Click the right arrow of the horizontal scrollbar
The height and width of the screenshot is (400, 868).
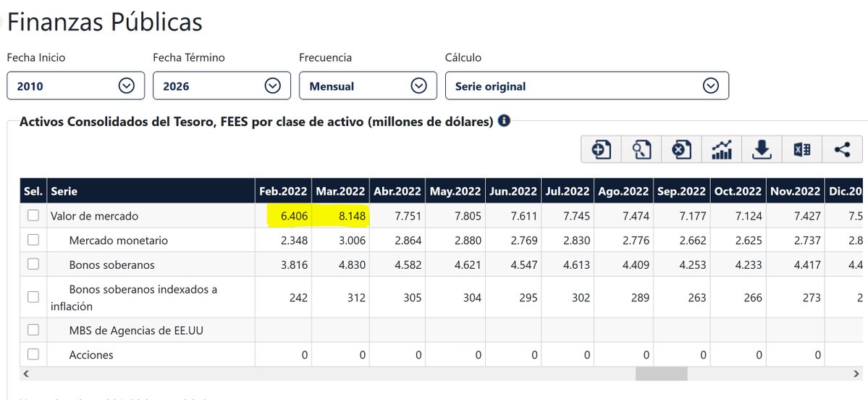[857, 374]
